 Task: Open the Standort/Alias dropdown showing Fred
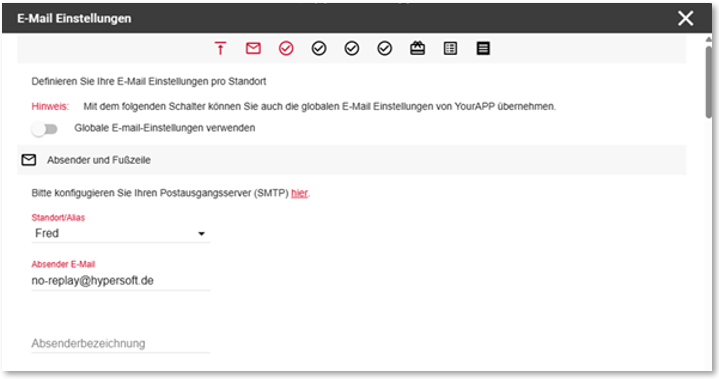121,233
